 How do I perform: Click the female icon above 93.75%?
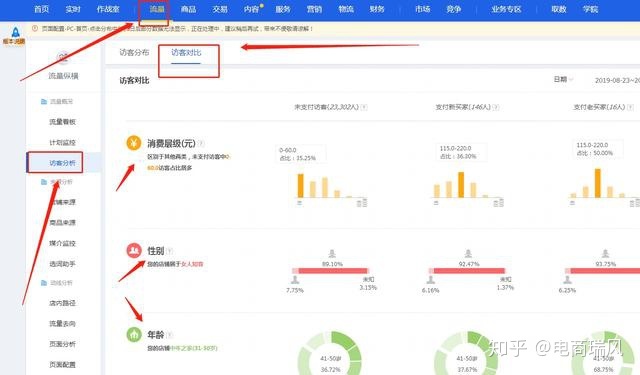tap(605, 254)
